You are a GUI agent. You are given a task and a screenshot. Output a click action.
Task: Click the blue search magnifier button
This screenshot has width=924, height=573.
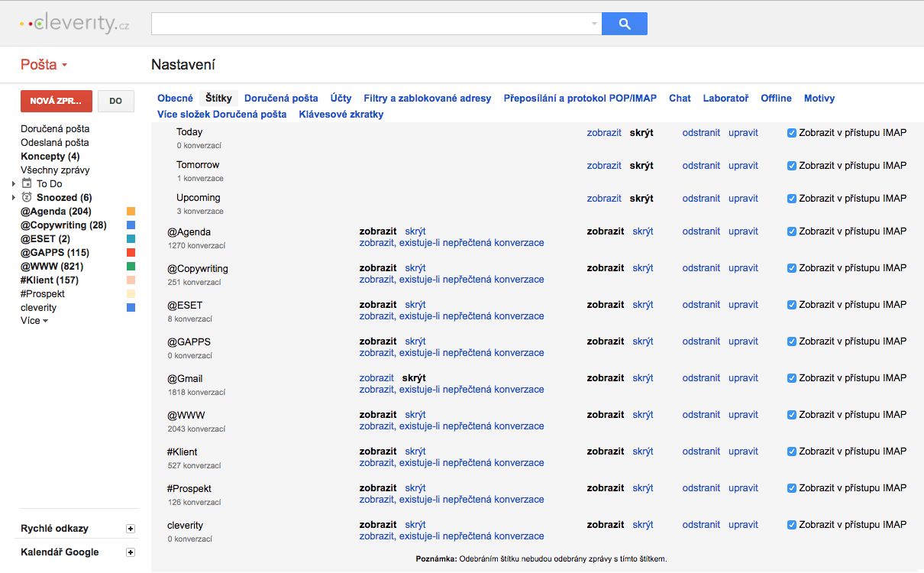tap(624, 24)
